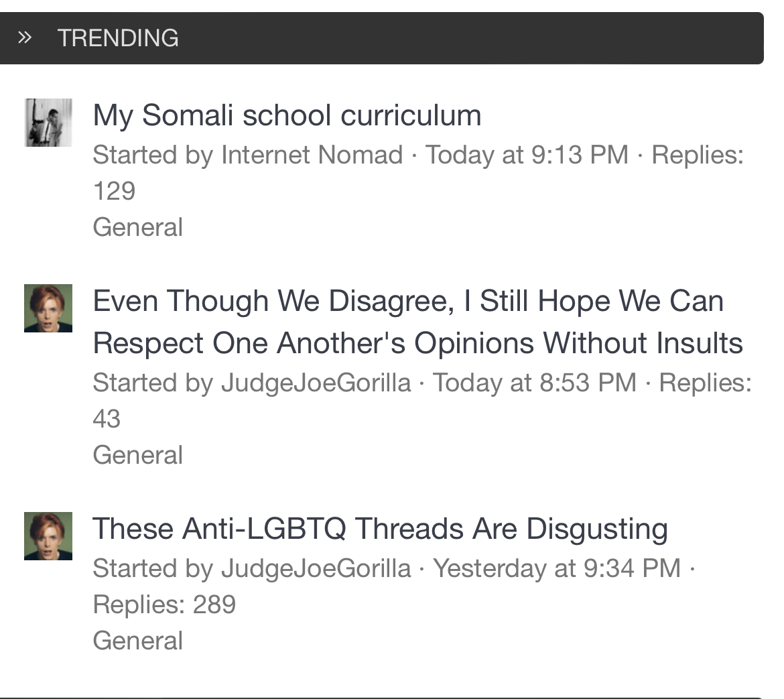Image resolution: width=784 pixels, height=699 pixels.
Task: Open General forum under Somali curriculum thread
Action: (x=138, y=227)
